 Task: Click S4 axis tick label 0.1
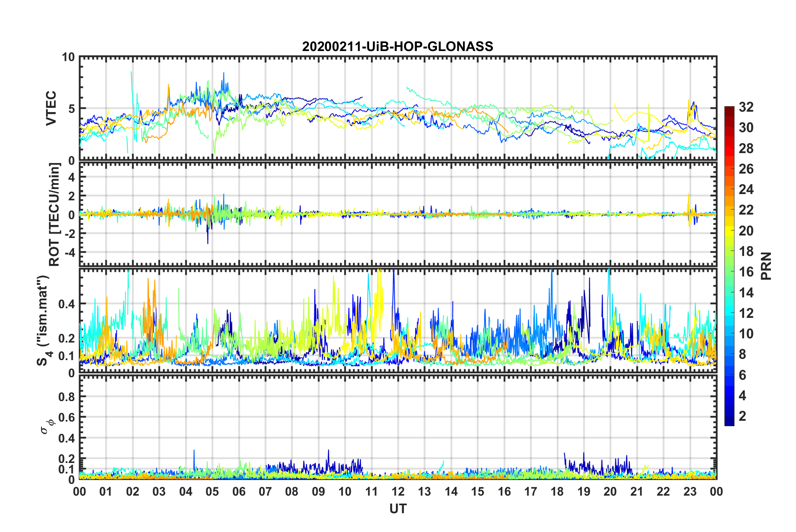coord(67,356)
